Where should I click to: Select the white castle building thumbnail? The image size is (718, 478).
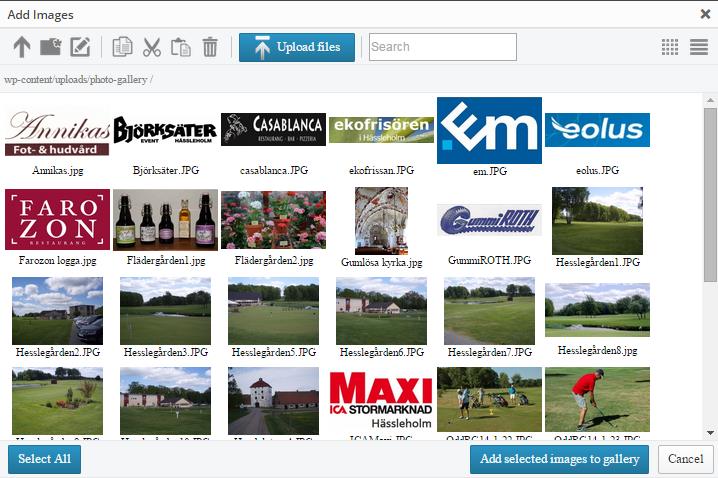coord(273,401)
